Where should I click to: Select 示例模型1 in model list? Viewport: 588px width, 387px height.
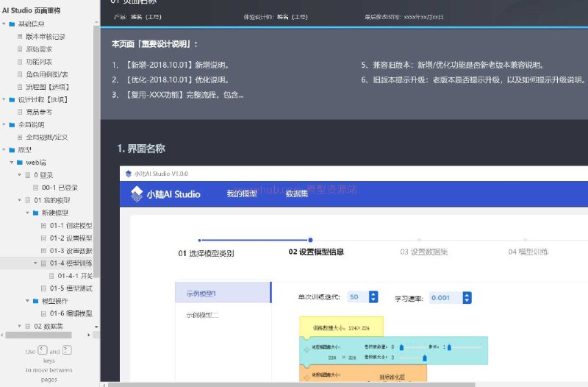coord(223,292)
